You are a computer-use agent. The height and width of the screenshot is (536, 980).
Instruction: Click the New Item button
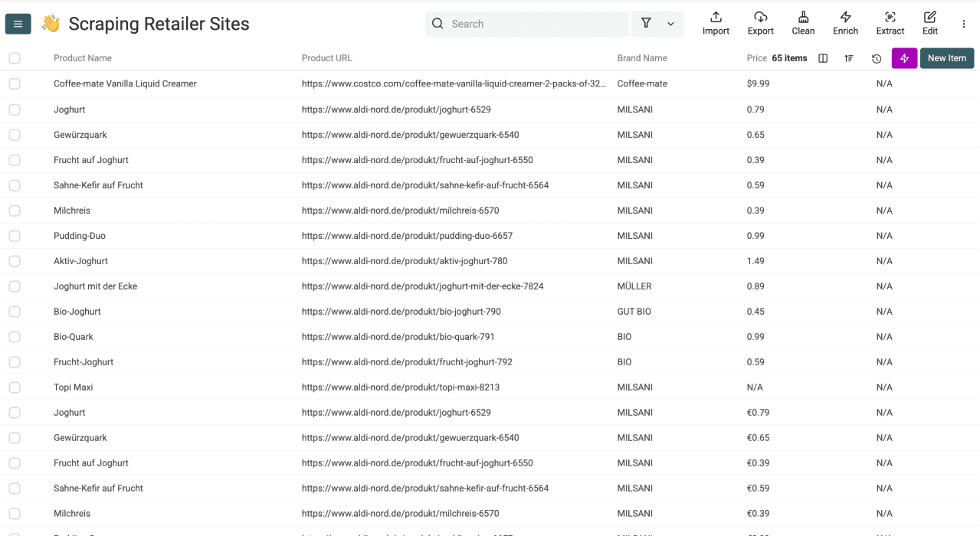[946, 58]
